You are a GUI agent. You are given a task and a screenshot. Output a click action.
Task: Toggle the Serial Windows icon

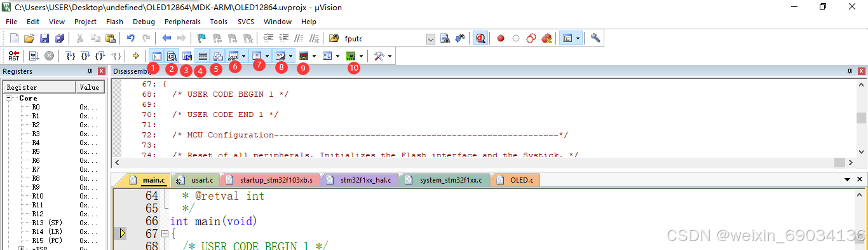[x=281, y=56]
